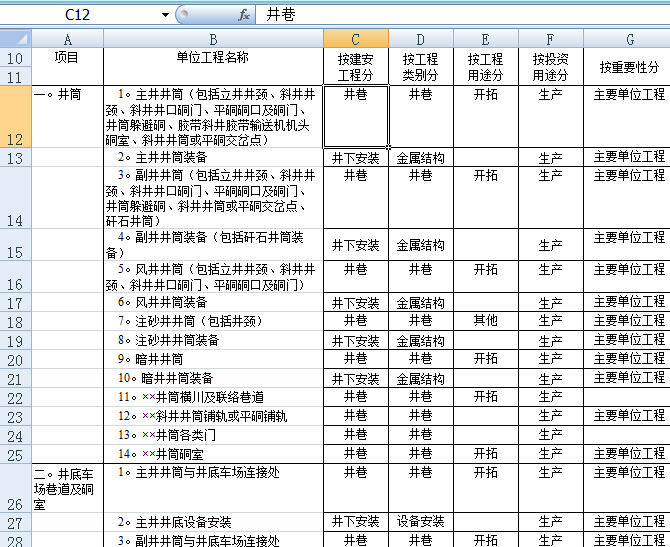This screenshot has width=670, height=547.
Task: Select column G header
Action: point(626,39)
